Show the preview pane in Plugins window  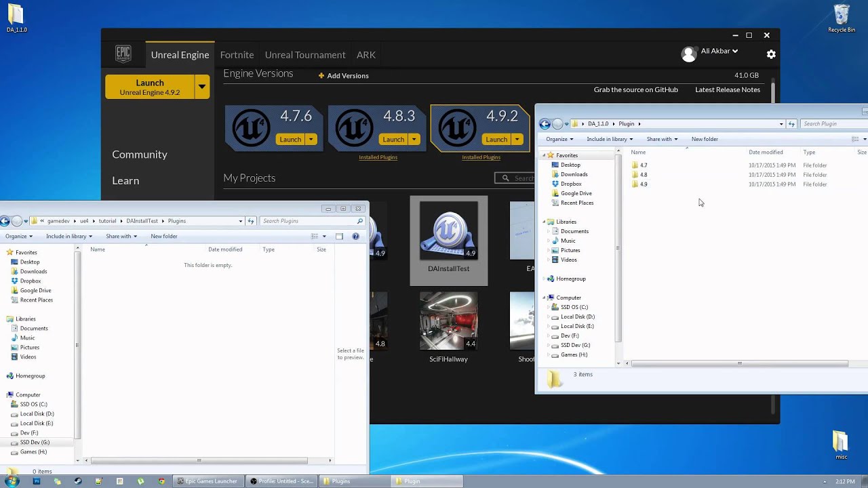pos(339,237)
